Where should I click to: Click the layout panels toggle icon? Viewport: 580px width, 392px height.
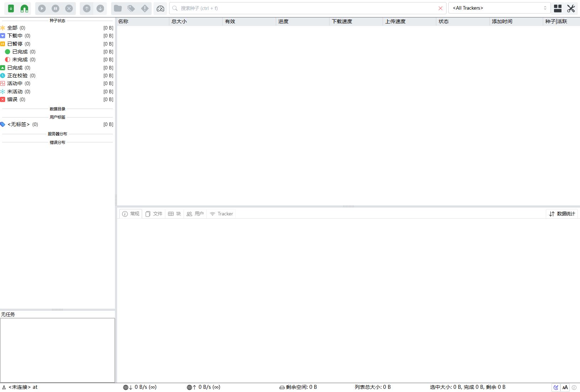pos(558,8)
